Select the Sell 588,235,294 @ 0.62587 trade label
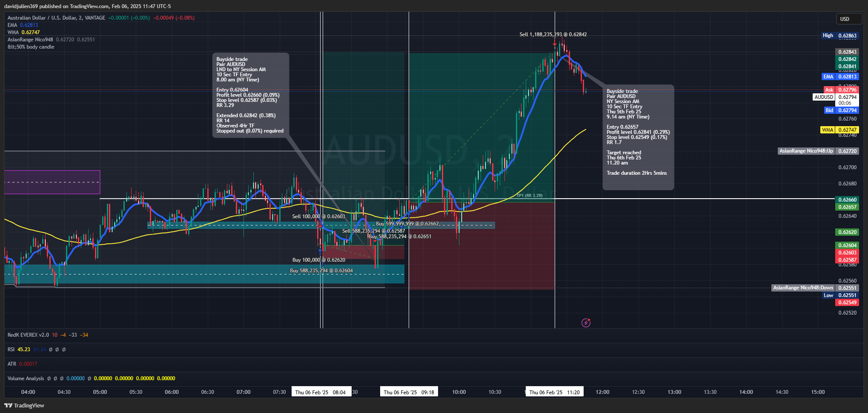This screenshot has height=413, width=868. (x=373, y=231)
